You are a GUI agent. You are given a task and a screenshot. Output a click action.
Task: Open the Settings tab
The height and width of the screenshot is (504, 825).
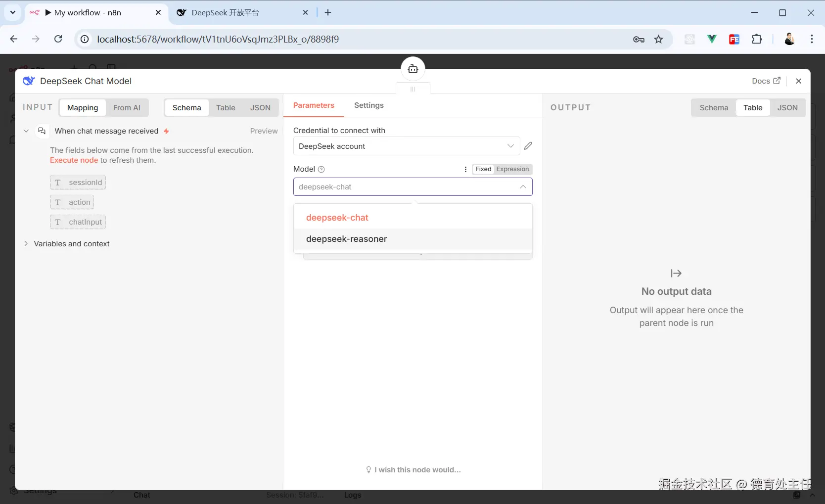click(x=369, y=105)
